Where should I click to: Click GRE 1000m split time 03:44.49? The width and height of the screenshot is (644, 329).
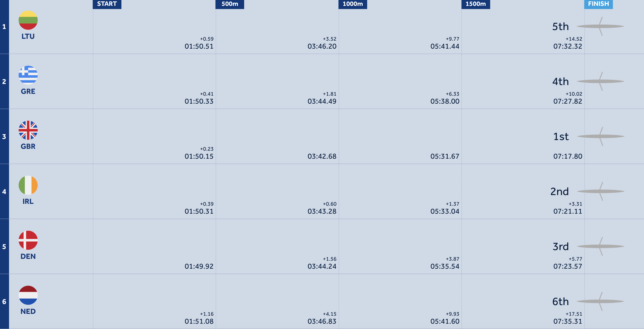click(322, 101)
